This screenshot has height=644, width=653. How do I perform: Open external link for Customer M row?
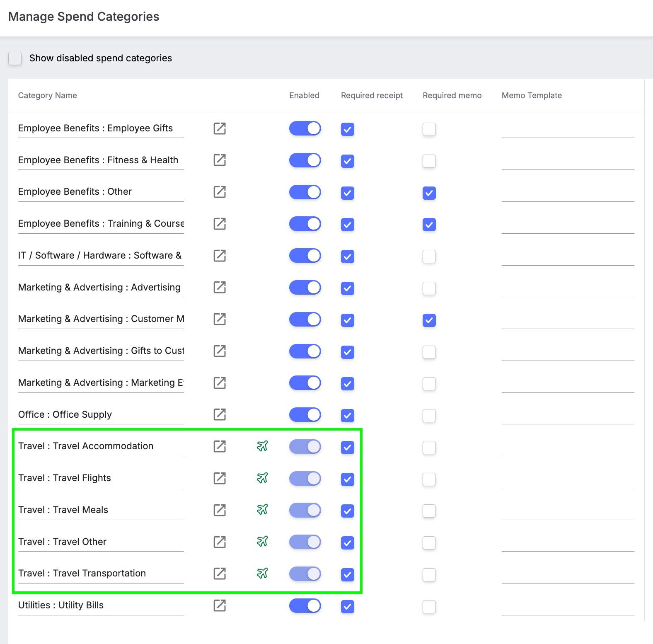pyautogui.click(x=220, y=319)
